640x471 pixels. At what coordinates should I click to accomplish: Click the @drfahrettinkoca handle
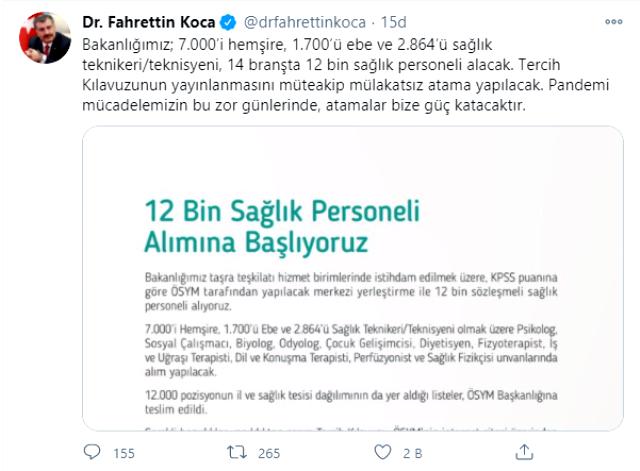[304, 22]
